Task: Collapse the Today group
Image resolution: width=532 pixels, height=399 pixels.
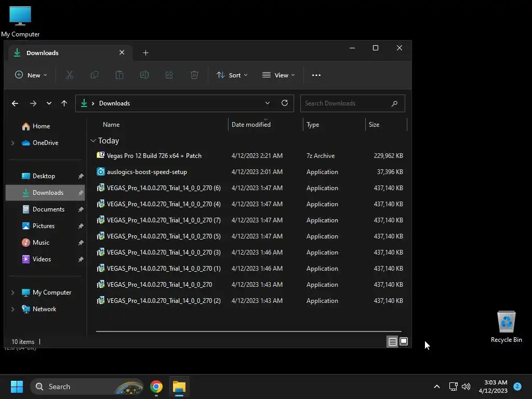Action: click(x=94, y=141)
